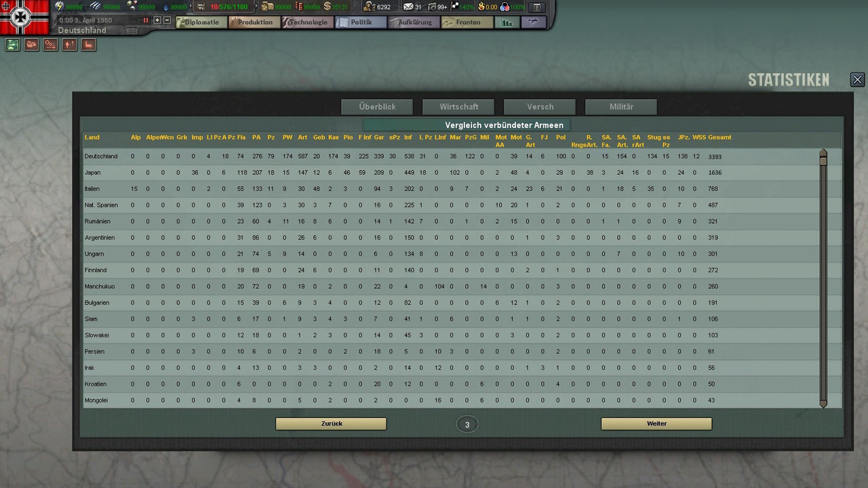
Task: Click the metal resource icon
Action: (x=96, y=7)
